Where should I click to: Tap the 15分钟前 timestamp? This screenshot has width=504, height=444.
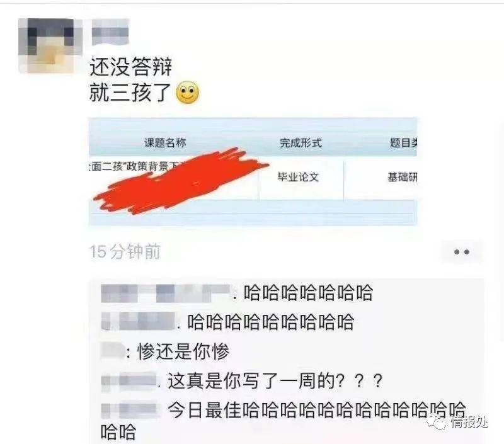pyautogui.click(x=125, y=251)
